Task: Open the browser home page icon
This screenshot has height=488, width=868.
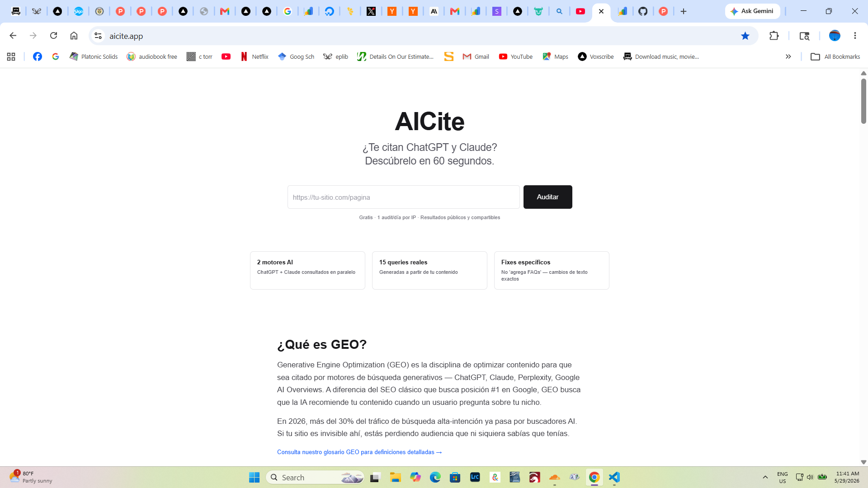Action: (74, 36)
